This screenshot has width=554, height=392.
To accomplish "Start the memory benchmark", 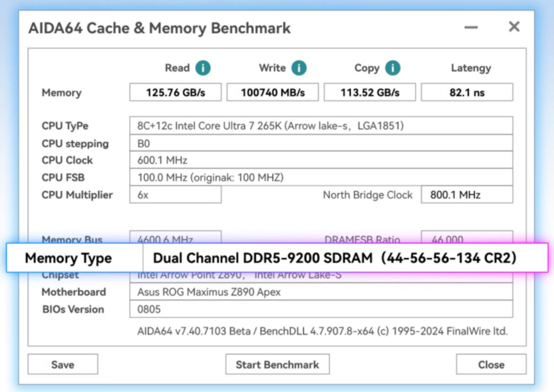I will pos(277,364).
